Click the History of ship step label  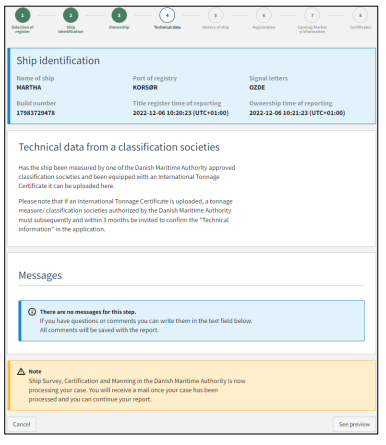pyautogui.click(x=215, y=27)
